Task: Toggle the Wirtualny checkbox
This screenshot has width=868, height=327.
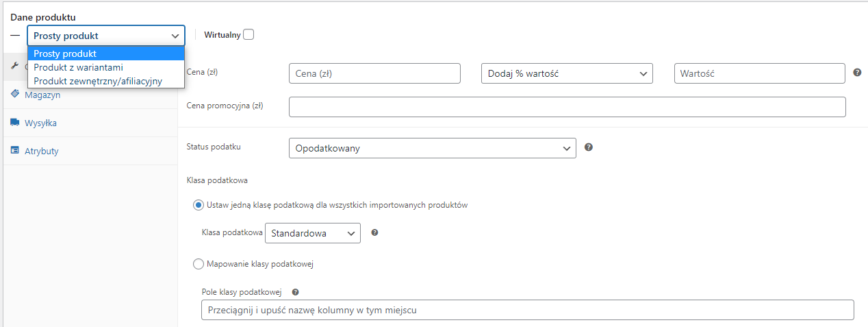Action: 248,34
